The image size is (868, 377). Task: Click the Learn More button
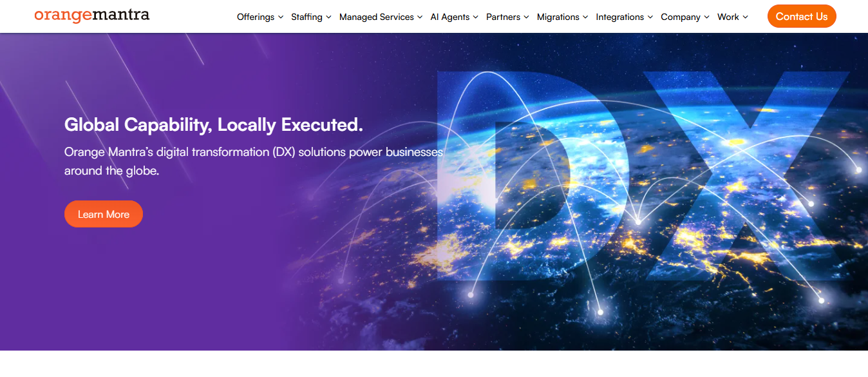coord(104,214)
